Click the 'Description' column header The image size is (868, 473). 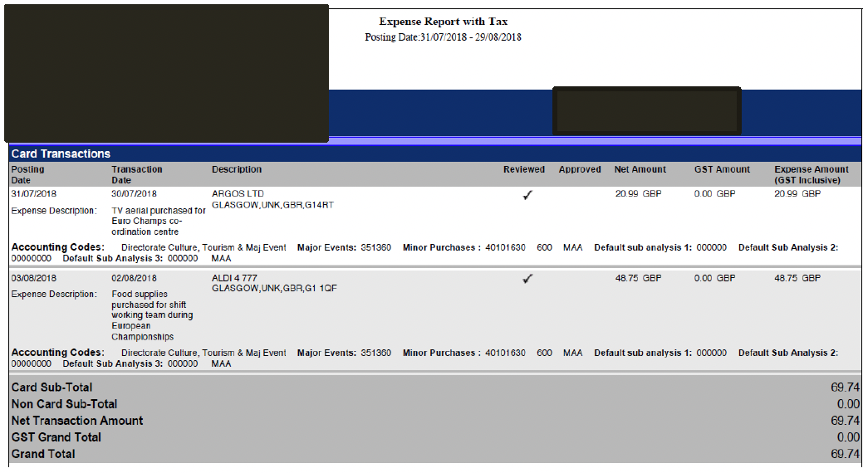coord(237,169)
